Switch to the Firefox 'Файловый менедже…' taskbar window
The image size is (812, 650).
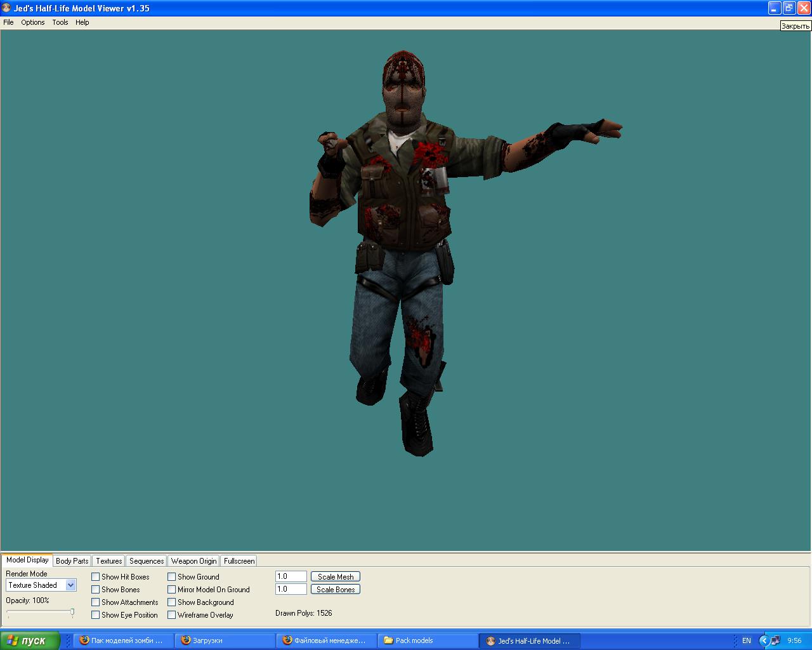click(327, 640)
